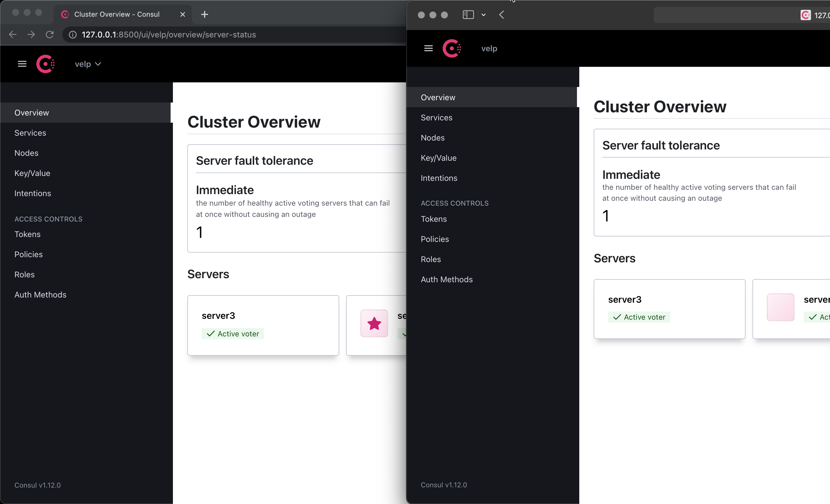The height and width of the screenshot is (504, 830).
Task: Click the Overview highlighted sidebar entry
Action: tap(31, 112)
